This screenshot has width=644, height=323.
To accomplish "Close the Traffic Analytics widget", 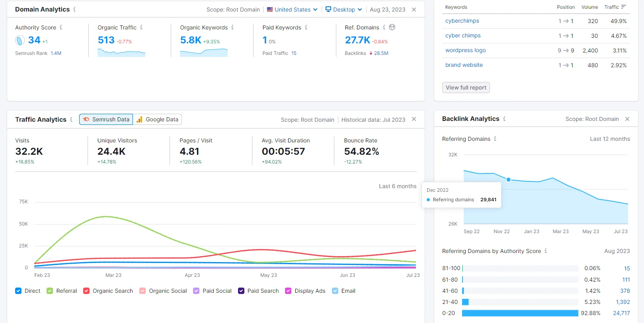I will [414, 119].
